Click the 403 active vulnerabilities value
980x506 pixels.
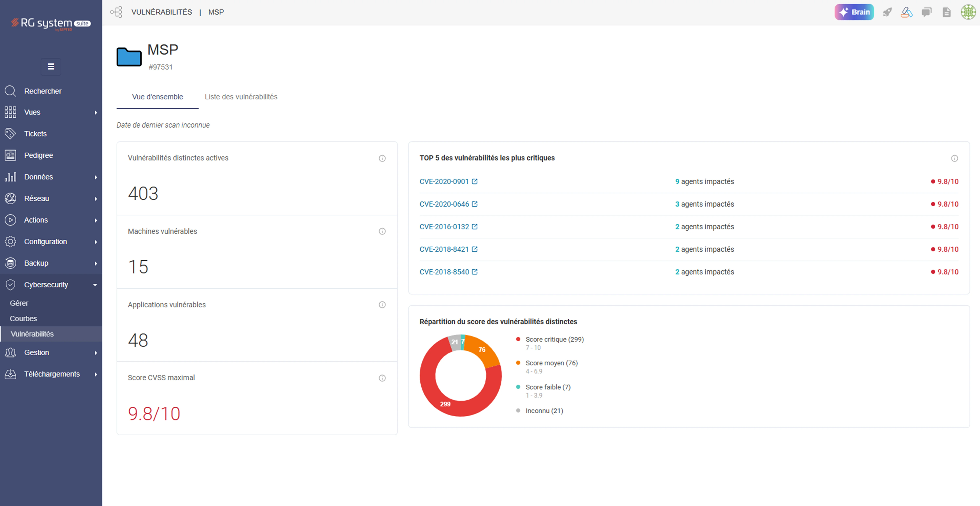[143, 193]
